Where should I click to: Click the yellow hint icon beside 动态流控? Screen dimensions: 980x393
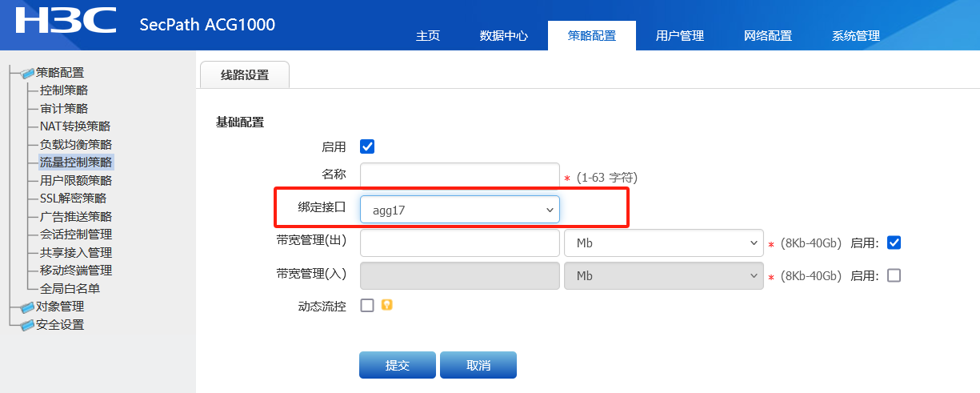click(x=386, y=305)
